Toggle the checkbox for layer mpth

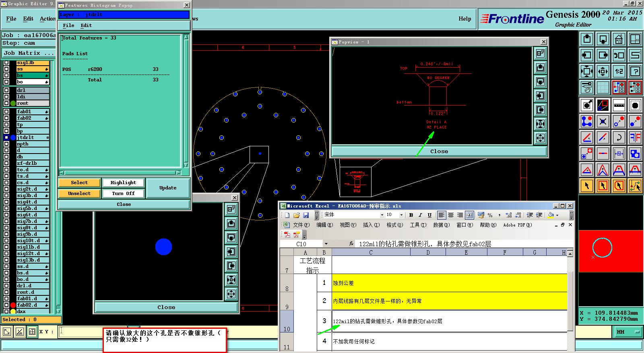(6, 144)
